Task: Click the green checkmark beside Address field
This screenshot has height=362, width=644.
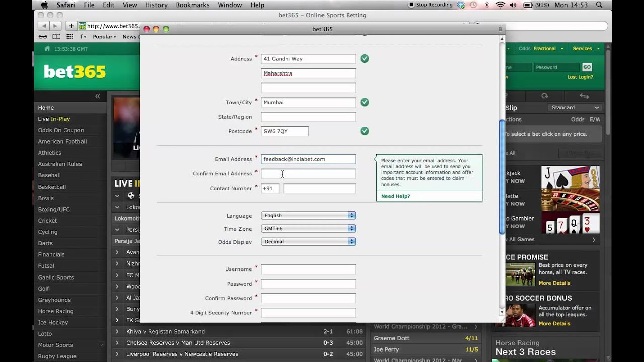Action: (365, 59)
